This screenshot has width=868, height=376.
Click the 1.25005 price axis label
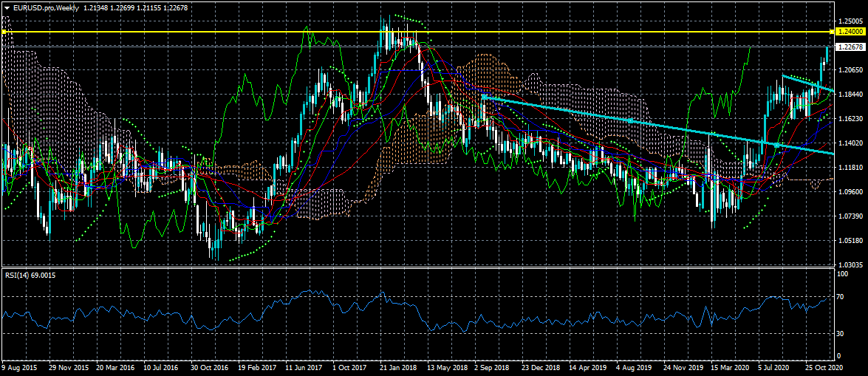[851, 21]
